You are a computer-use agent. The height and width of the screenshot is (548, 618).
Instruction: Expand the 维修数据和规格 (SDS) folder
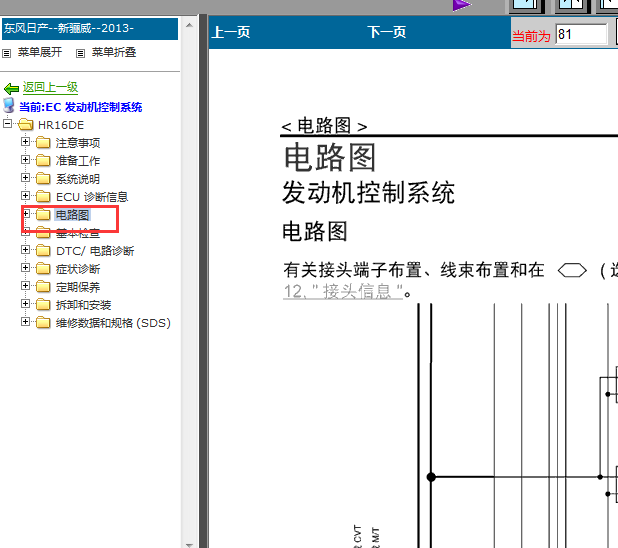point(26,322)
